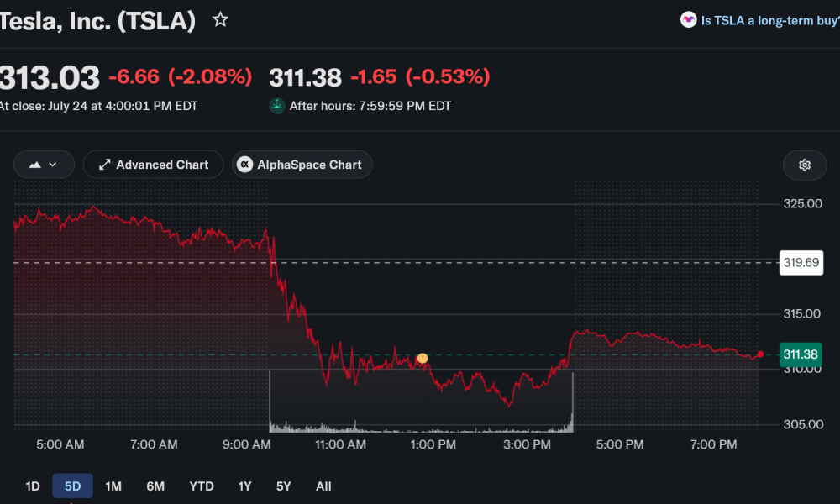840x504 pixels.
Task: Select the 1Y time range
Action: coord(244,486)
